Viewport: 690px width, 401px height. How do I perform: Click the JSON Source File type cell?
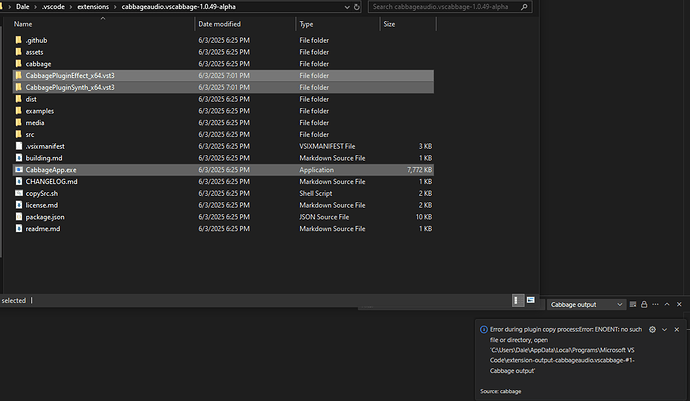pyautogui.click(x=324, y=217)
